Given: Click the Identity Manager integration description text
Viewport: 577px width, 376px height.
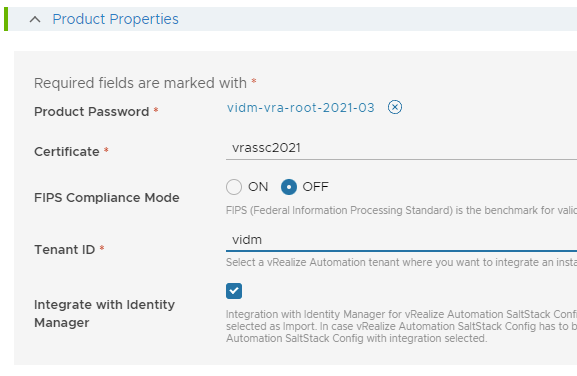Looking at the screenshot, I should pyautogui.click(x=401, y=326).
